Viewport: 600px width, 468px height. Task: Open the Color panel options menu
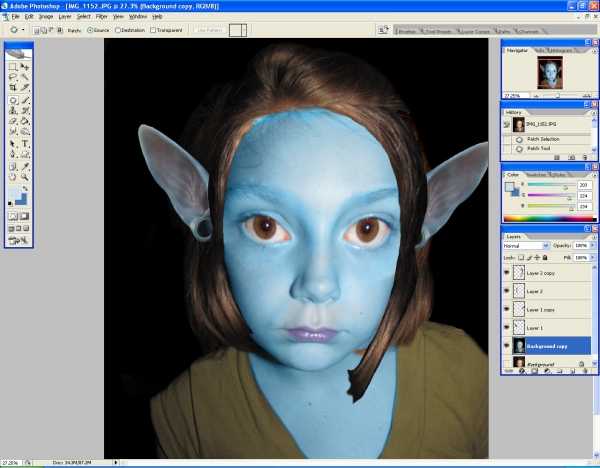[594, 175]
